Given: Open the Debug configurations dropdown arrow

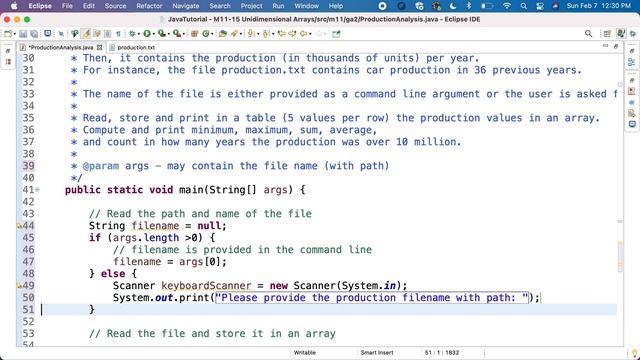Looking at the screenshot, I should 139,34.
